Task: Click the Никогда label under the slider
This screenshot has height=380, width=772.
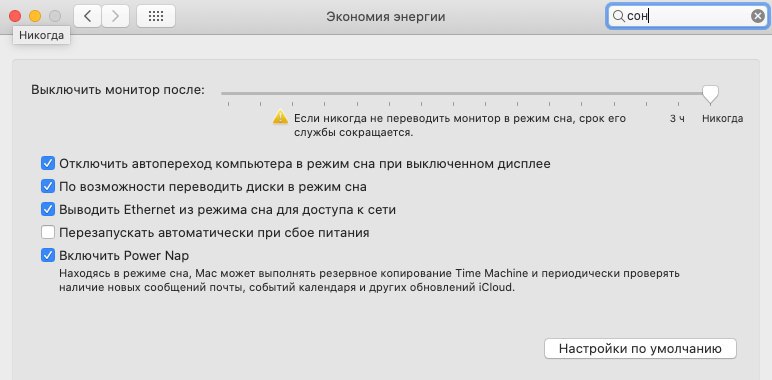Action: 722,119
